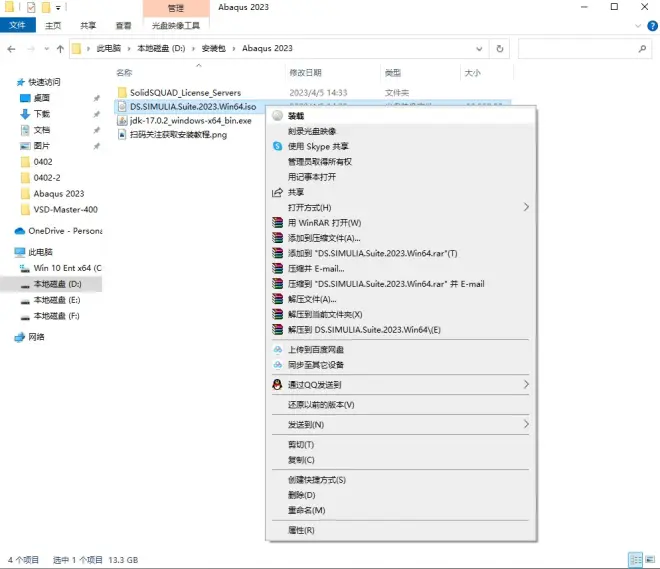The height and width of the screenshot is (569, 660).
Task: Click WinRAR icon beside 用 WinRAR 打开(W)
Action: point(277,222)
